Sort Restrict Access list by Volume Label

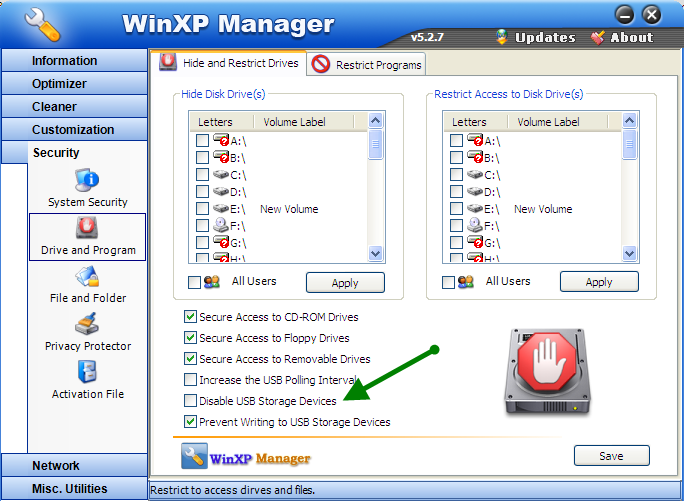pos(557,122)
